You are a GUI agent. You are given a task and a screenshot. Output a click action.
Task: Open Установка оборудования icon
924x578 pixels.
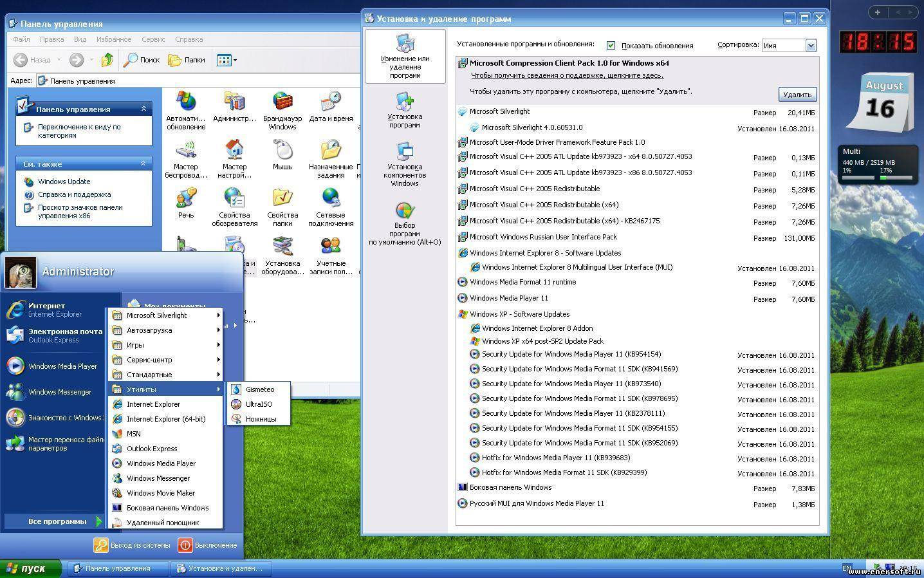tap(282, 255)
